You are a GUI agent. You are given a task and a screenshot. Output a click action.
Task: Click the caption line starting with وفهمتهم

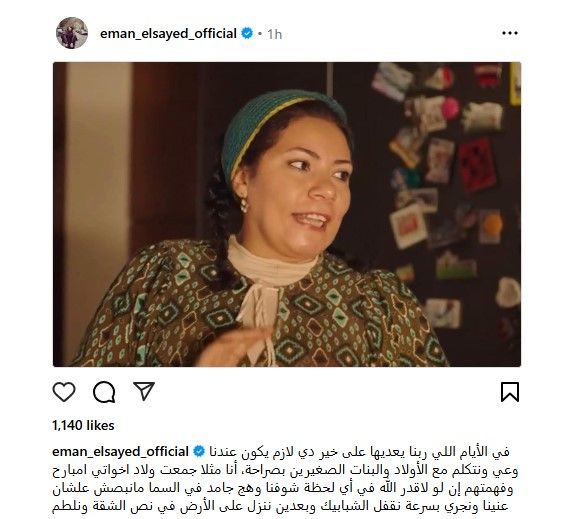pyautogui.click(x=283, y=489)
